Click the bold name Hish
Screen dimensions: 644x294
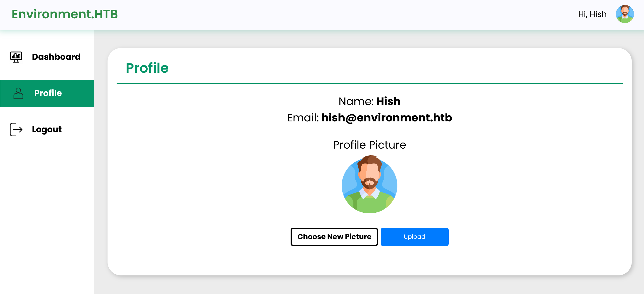click(388, 101)
